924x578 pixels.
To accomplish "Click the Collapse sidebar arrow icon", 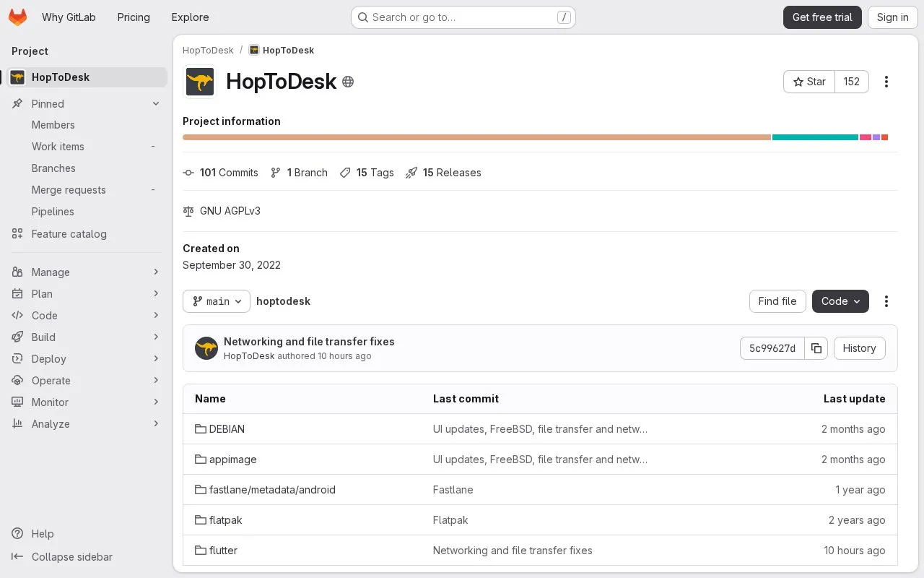I will 17,557.
